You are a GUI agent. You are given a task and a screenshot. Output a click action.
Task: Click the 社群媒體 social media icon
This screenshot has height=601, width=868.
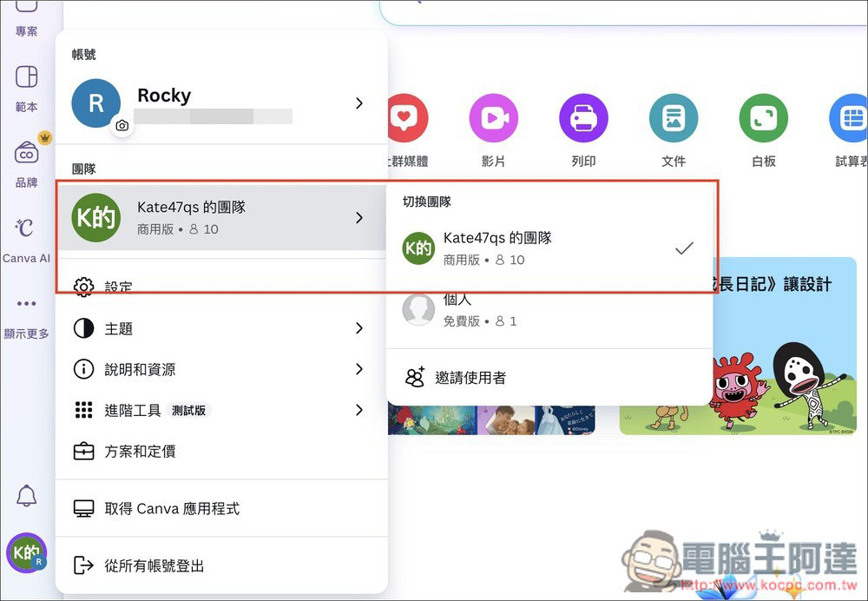[x=405, y=117]
